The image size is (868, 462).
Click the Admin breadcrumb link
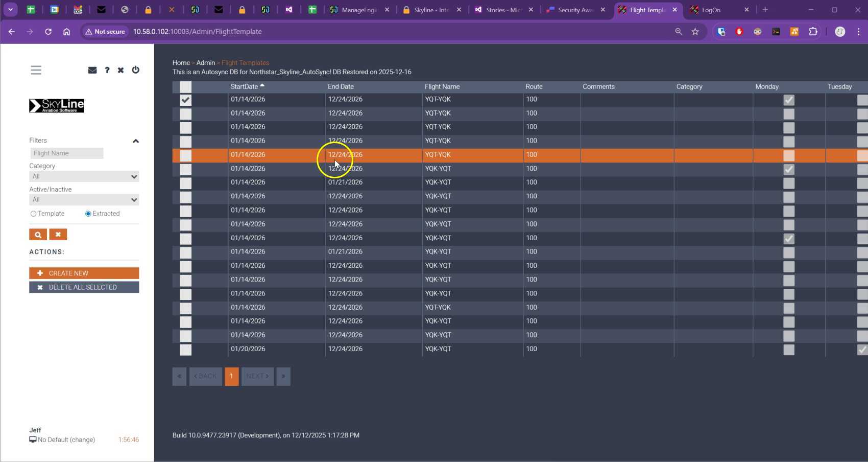click(x=206, y=63)
